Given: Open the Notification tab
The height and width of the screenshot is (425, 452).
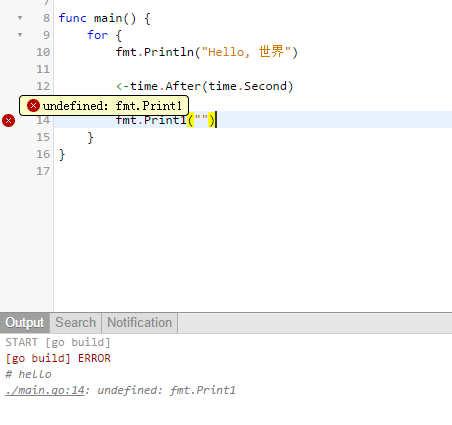Looking at the screenshot, I should click(x=140, y=323).
